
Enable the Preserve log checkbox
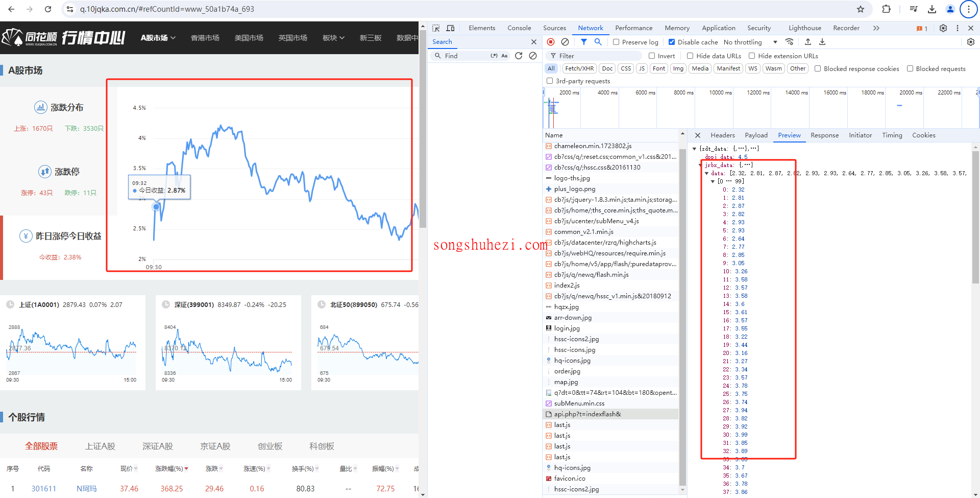[x=616, y=42]
